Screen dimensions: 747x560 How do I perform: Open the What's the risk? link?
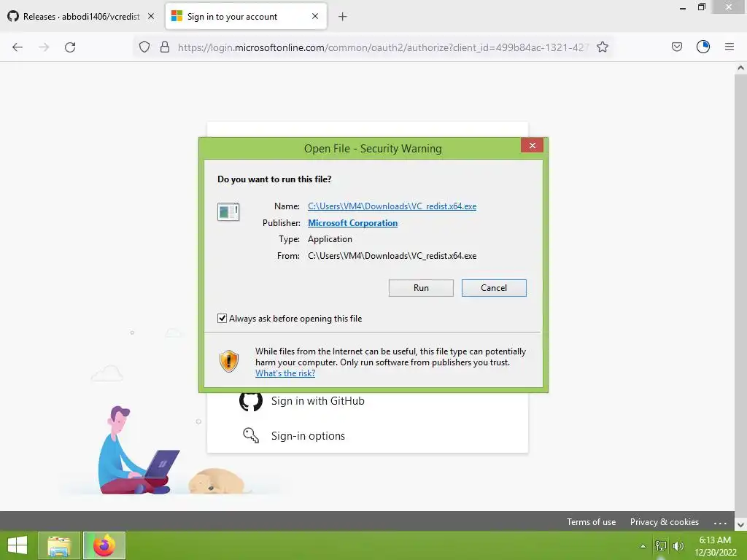coord(285,373)
